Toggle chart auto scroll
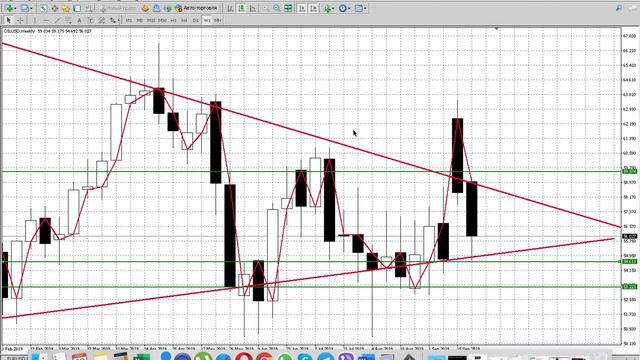The width and height of the screenshot is (640, 360). tap(302, 8)
